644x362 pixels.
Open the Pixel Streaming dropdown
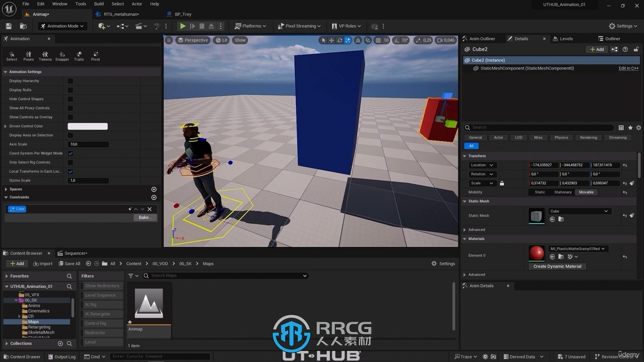tap(299, 26)
